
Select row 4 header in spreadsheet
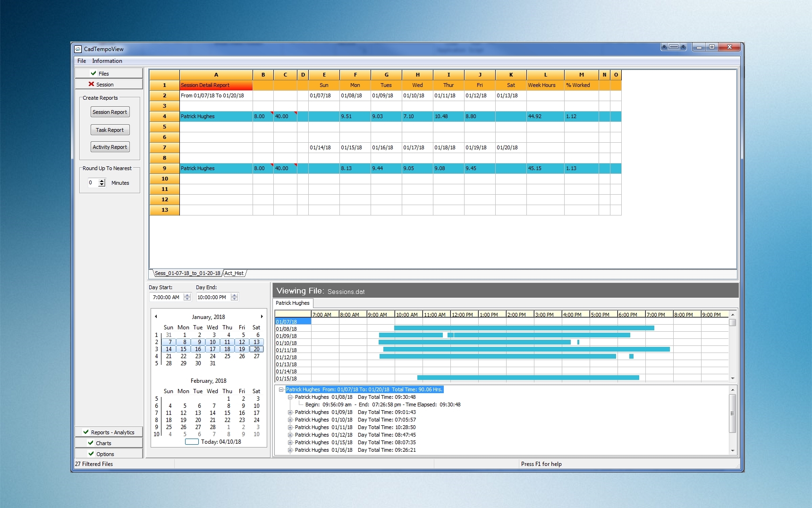164,116
